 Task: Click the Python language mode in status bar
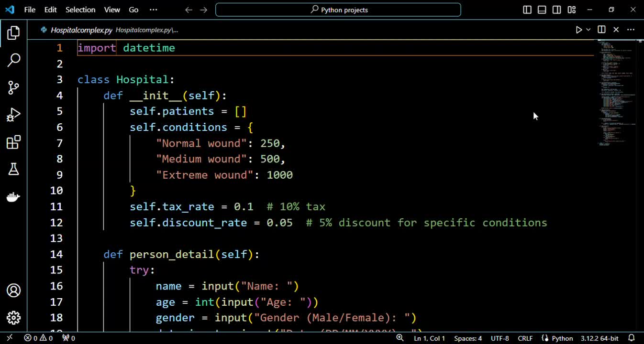(x=557, y=338)
